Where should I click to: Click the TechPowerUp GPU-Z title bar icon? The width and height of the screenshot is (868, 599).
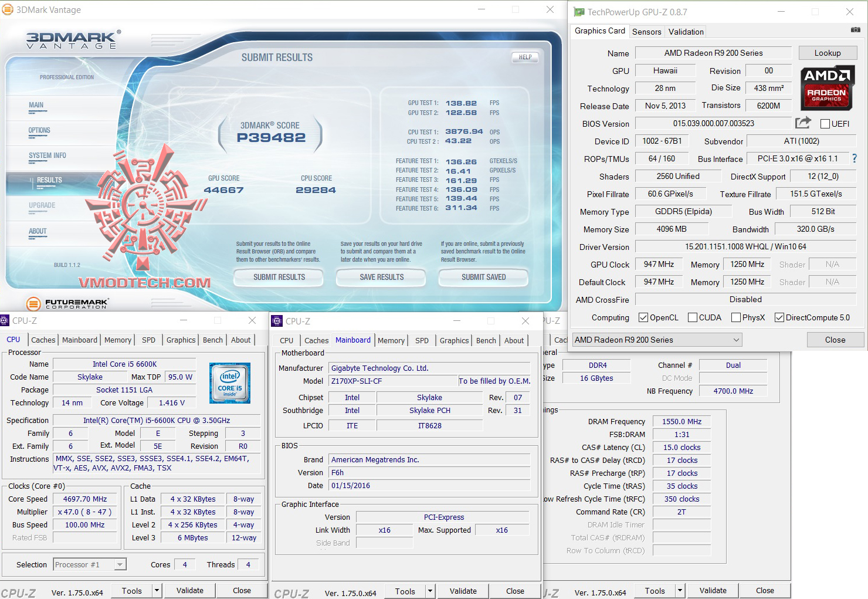pos(579,12)
